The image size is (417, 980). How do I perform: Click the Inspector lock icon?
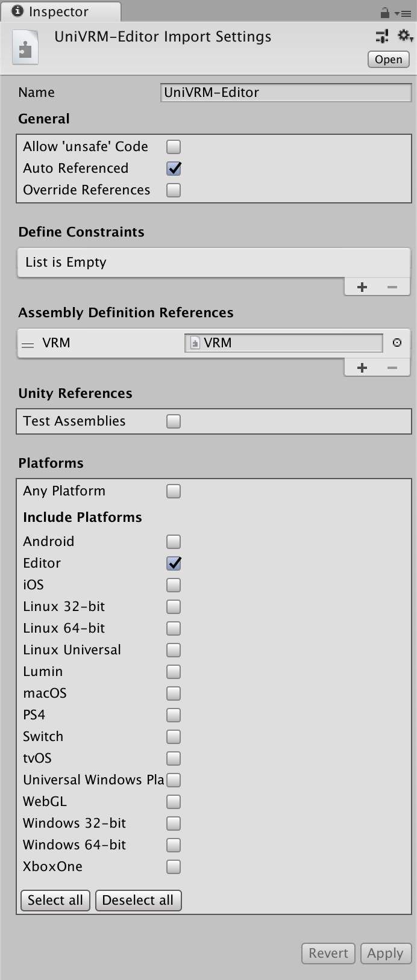pos(384,13)
